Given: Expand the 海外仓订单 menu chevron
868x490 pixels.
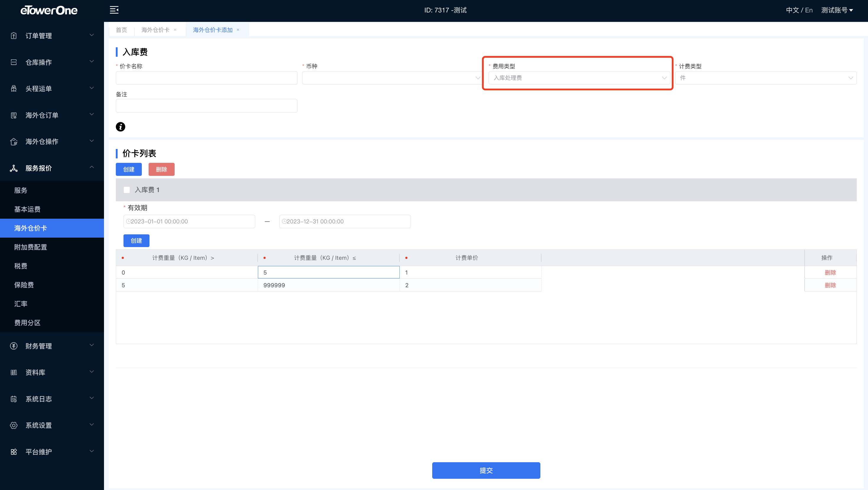Looking at the screenshot, I should (92, 115).
